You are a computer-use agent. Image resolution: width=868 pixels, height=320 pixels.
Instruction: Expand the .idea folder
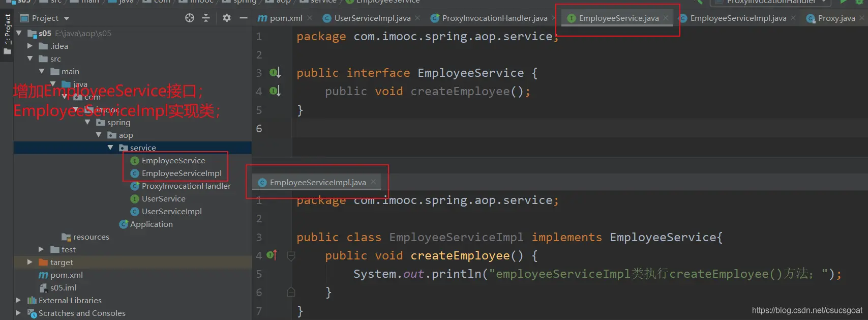point(30,46)
